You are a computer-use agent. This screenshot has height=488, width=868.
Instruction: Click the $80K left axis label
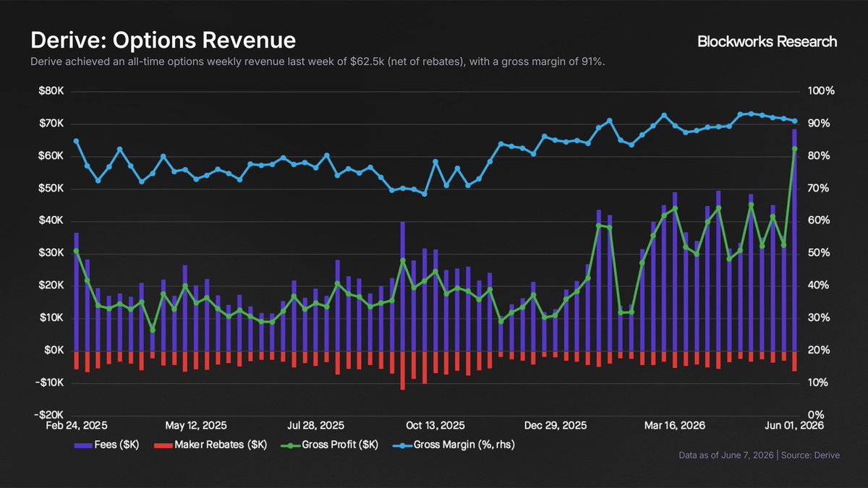[x=53, y=91]
